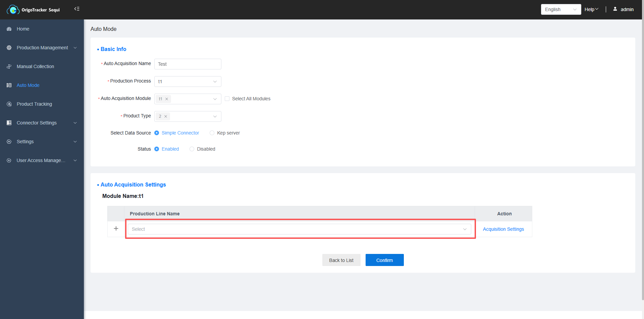The width and height of the screenshot is (644, 319).
Task: Open the Production Line Name select dropdown
Action: tap(299, 229)
